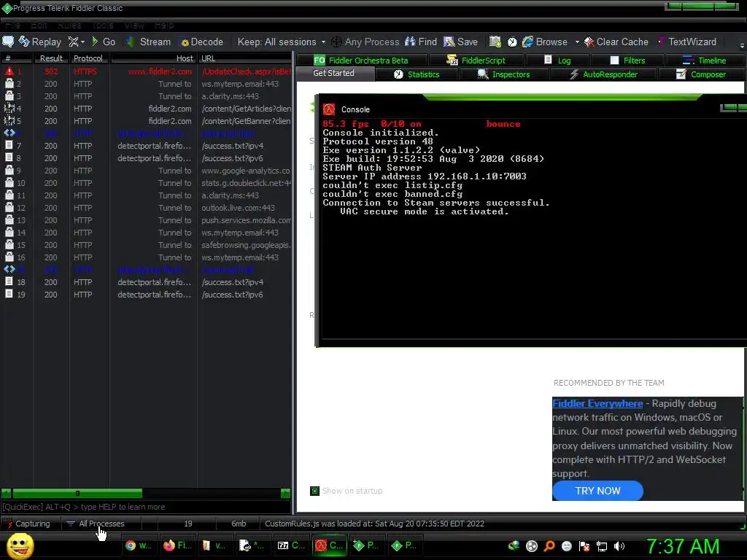The image size is (747, 560).
Task: Click the Host column header
Action: coord(153,58)
